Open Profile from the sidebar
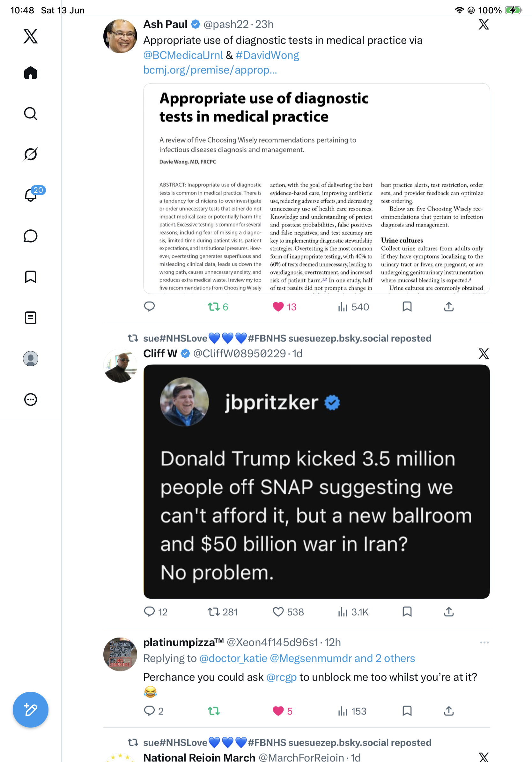This screenshot has height=762, width=532. point(31,358)
